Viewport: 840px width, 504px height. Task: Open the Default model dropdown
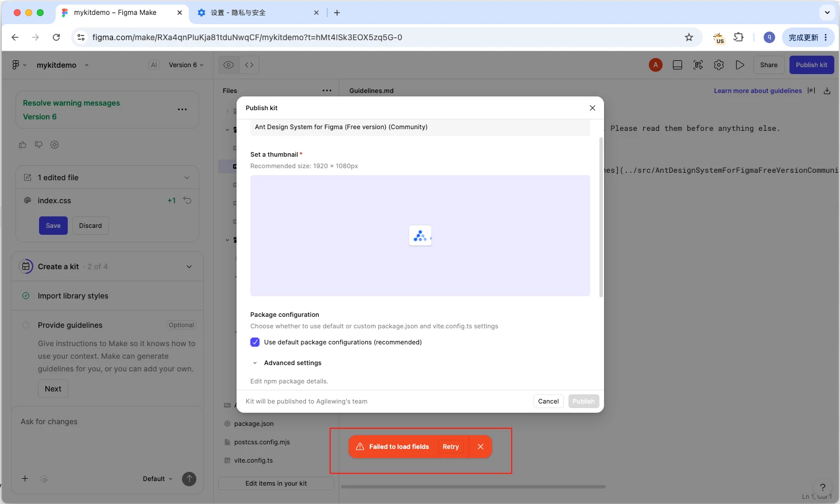coord(157,479)
